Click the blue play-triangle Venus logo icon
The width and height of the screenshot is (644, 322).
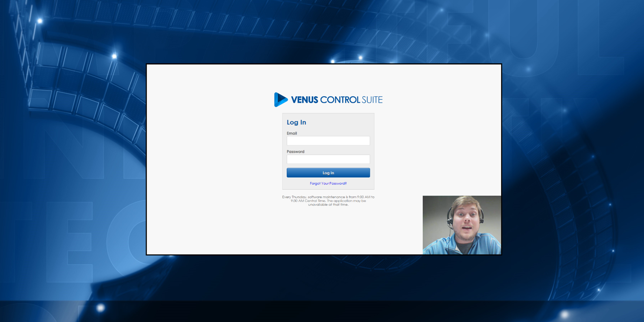[x=280, y=100]
